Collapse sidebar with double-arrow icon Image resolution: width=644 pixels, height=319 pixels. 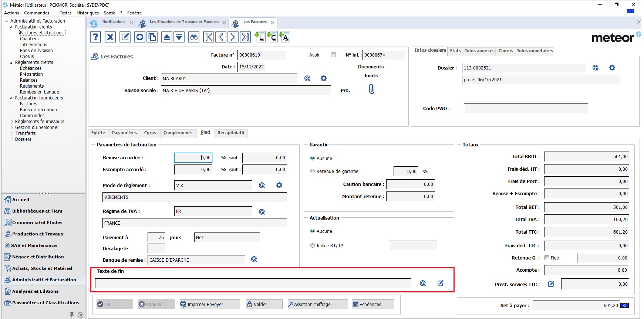coord(81,315)
